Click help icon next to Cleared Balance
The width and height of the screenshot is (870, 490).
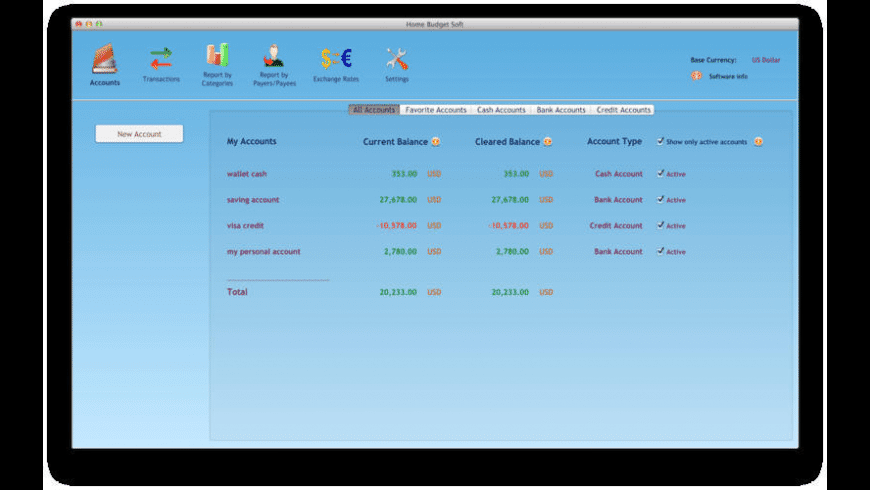click(x=548, y=142)
